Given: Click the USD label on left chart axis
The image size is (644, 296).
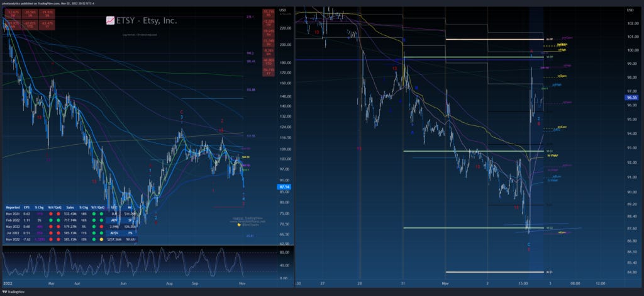Looking at the screenshot, I should 282,10.
